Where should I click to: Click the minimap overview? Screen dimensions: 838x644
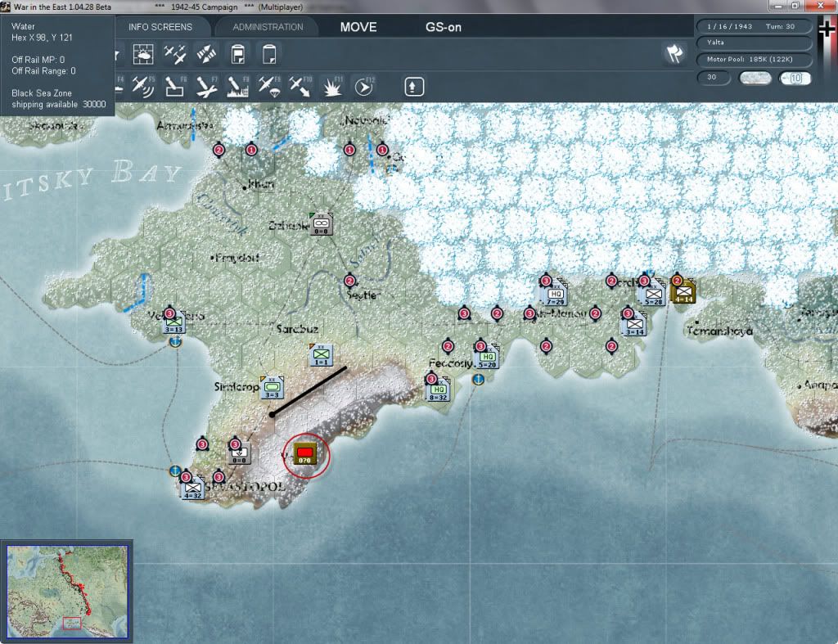(x=67, y=591)
